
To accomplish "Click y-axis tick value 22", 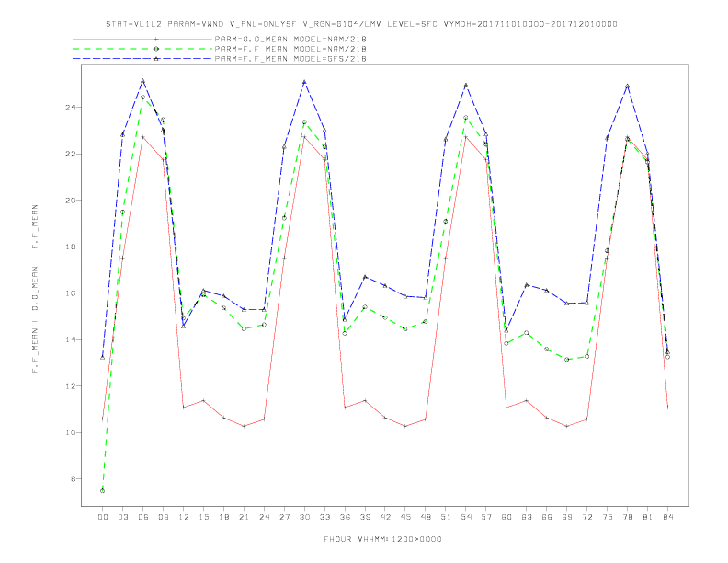I will 71,154.
